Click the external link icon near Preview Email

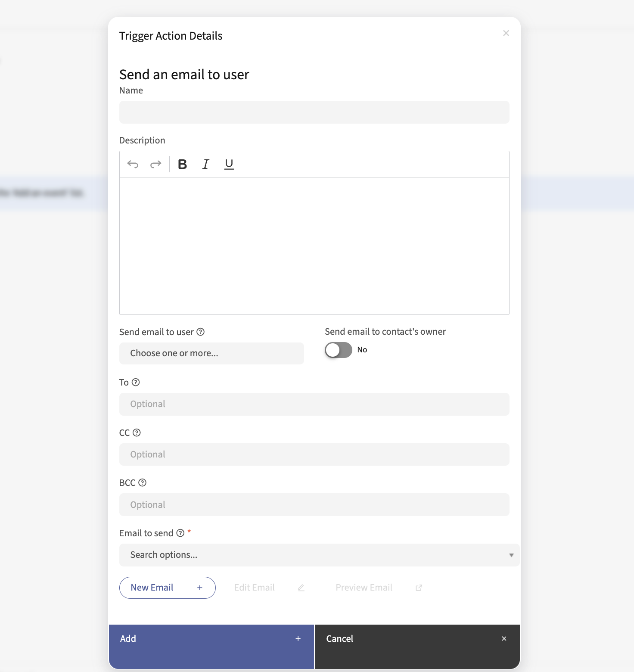tap(419, 588)
